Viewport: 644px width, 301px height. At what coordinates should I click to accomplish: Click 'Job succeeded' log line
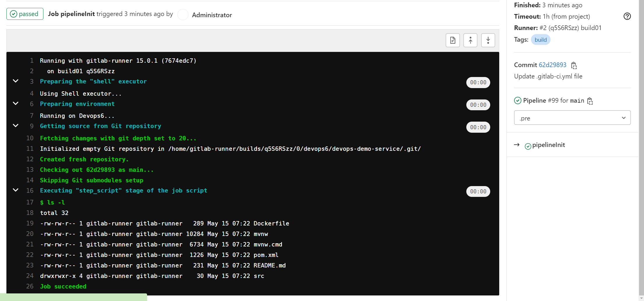pos(63,286)
